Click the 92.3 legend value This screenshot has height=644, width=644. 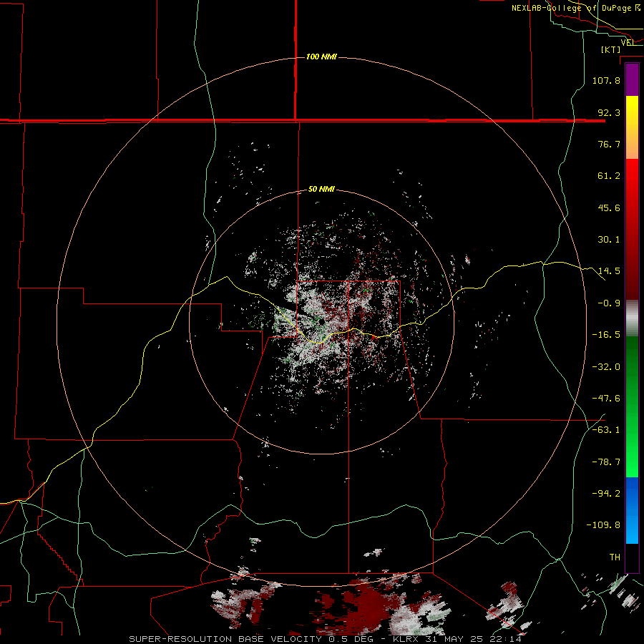pos(609,112)
